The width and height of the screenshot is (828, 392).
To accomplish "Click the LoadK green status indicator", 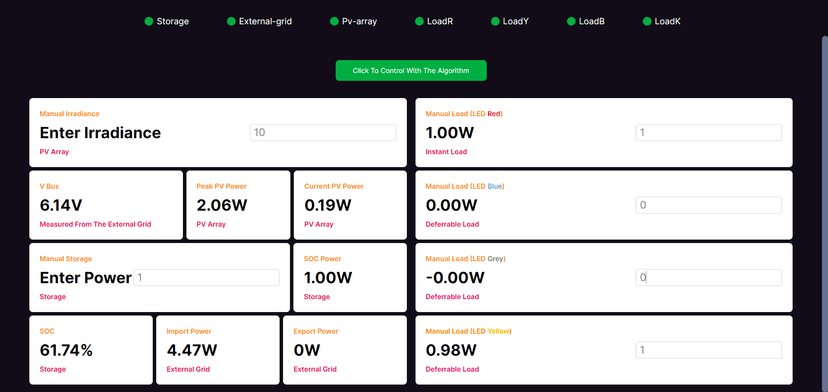I will pos(647,22).
